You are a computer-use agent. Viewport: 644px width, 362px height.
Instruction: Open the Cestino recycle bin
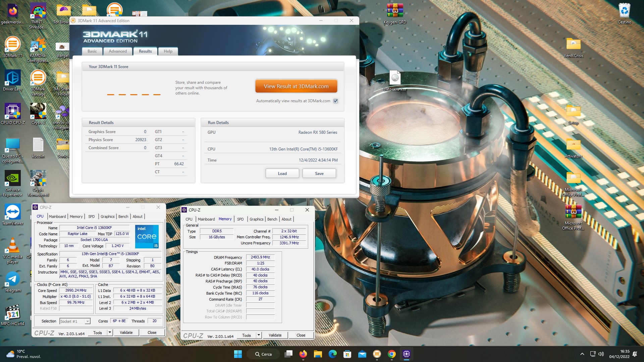[624, 14]
